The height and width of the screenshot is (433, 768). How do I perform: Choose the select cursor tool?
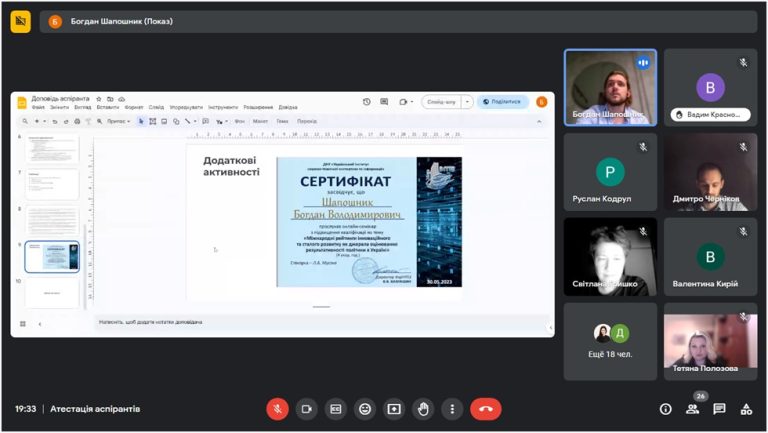tap(141, 121)
